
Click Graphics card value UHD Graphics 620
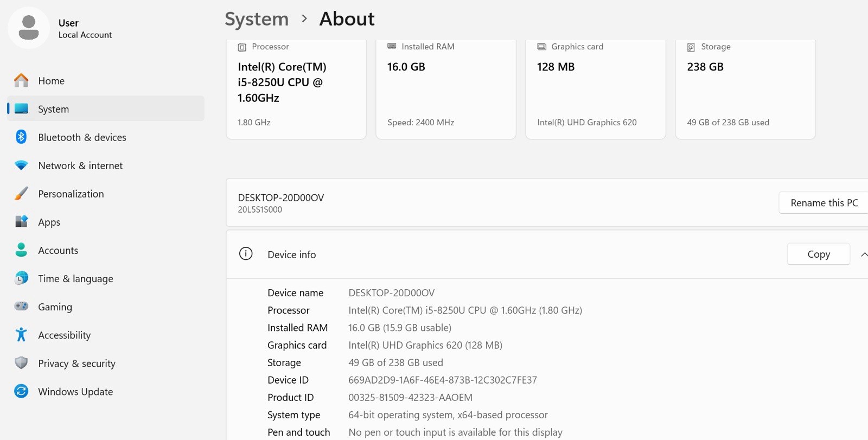coord(425,345)
